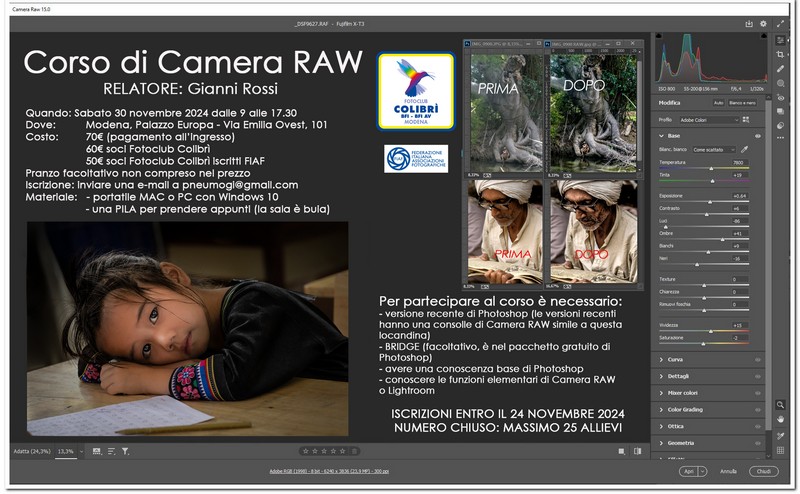The width and height of the screenshot is (800, 494).
Task: Click the Temperatura slider handle
Action: [711, 168]
